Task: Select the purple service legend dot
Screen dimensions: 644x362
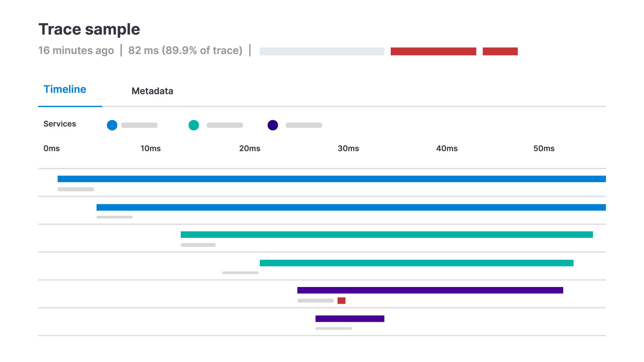Action: click(273, 125)
